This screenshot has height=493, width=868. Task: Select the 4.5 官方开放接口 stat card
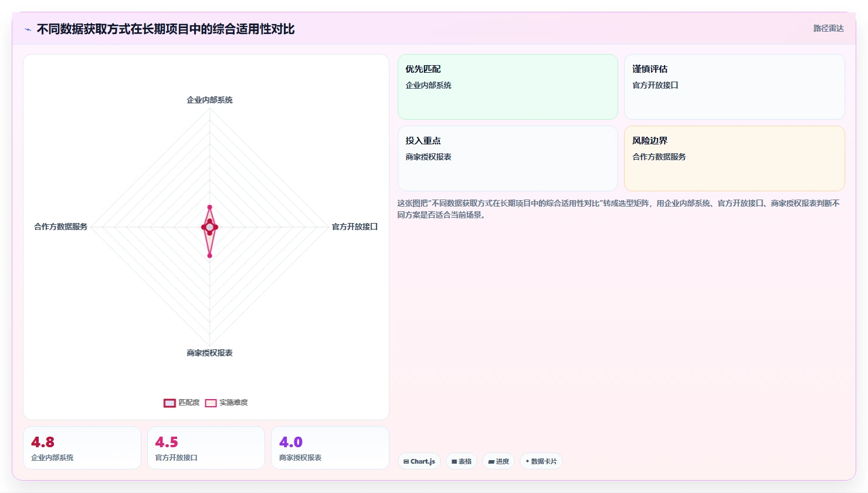206,448
